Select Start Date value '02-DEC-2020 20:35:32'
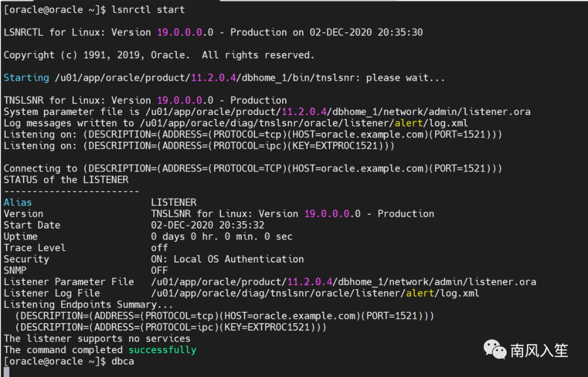This screenshot has height=377, width=588. pyautogui.click(x=208, y=225)
